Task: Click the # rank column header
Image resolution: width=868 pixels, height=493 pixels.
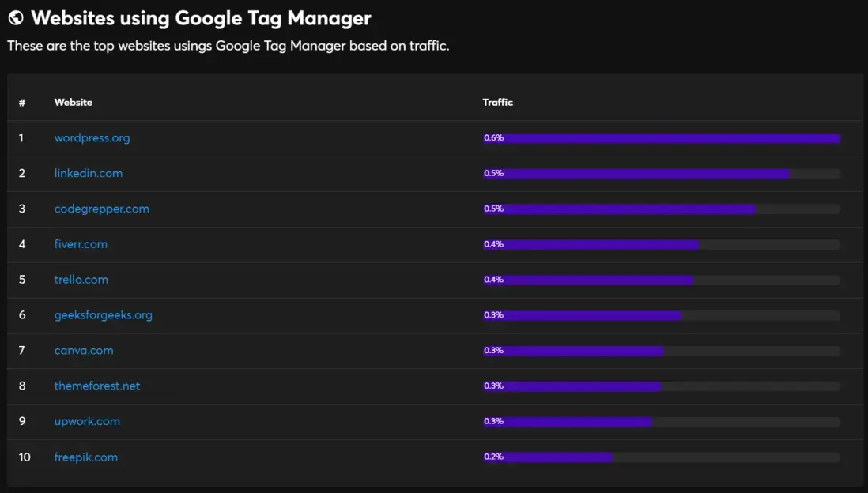Action: pos(22,103)
